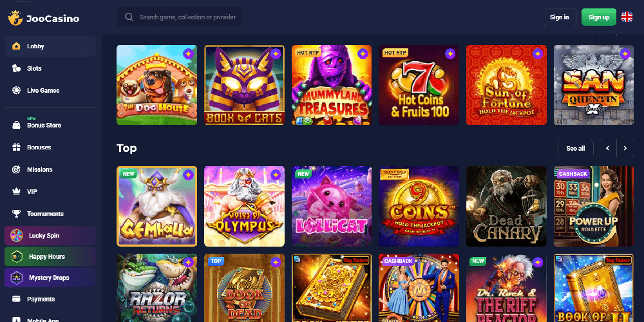Focus the game search input field
This screenshot has height=322, width=644.
click(x=180, y=17)
